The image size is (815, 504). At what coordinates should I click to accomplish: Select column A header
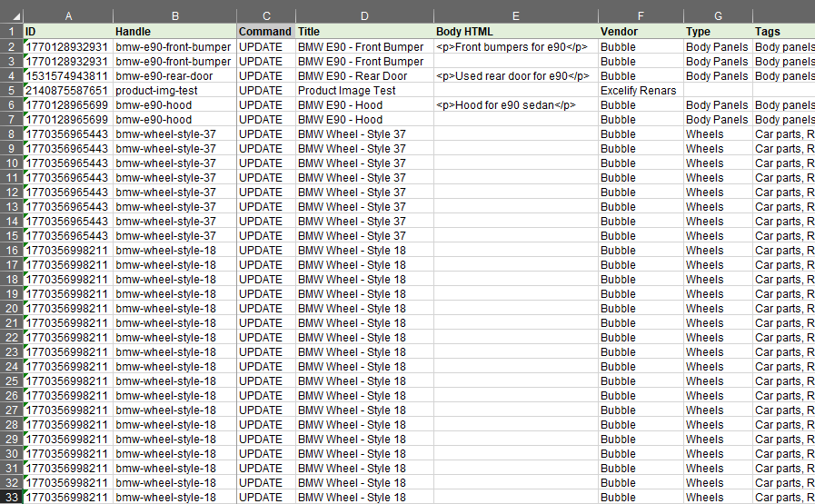pos(68,16)
